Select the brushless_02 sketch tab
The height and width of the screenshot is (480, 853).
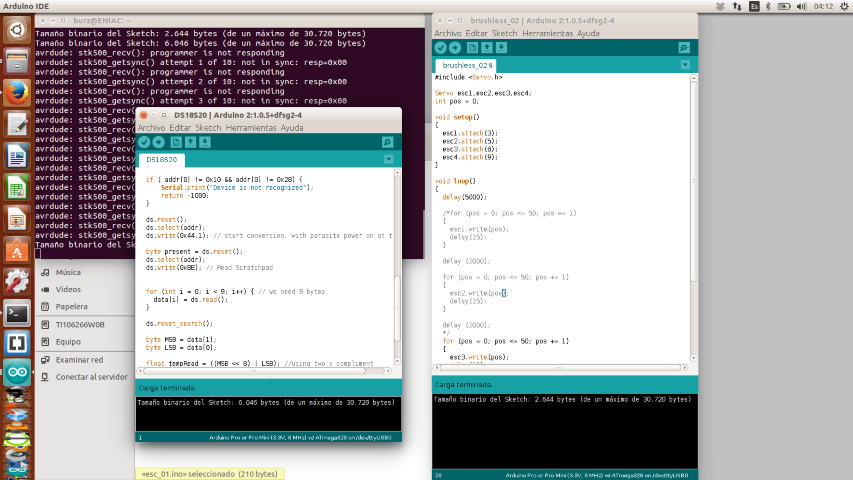coord(466,65)
